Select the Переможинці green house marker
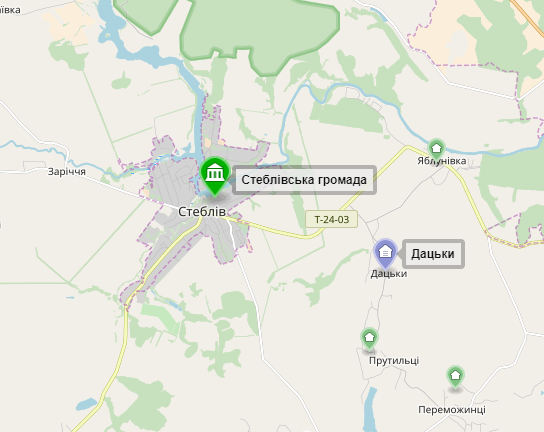This screenshot has width=544, height=432. pos(455,377)
